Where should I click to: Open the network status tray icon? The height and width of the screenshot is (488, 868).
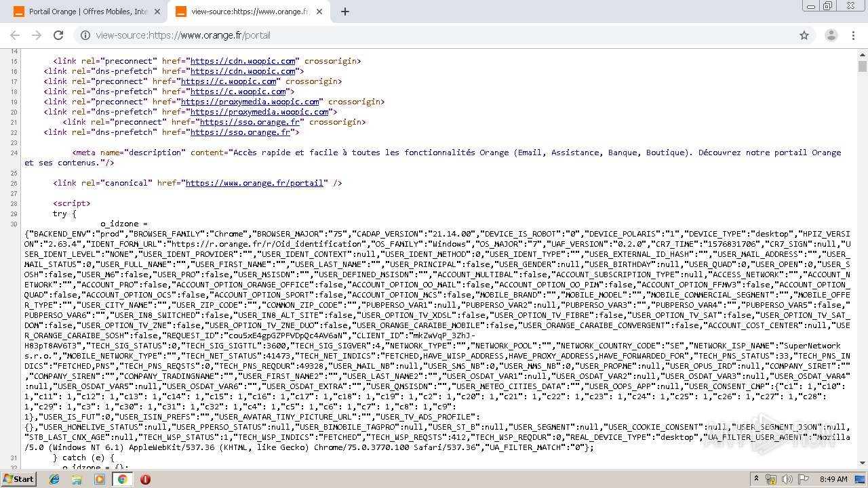click(x=771, y=479)
